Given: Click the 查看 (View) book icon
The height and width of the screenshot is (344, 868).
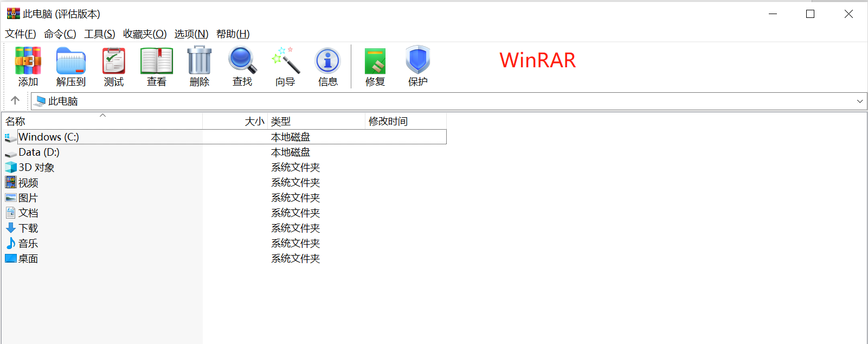Looking at the screenshot, I should 157,61.
